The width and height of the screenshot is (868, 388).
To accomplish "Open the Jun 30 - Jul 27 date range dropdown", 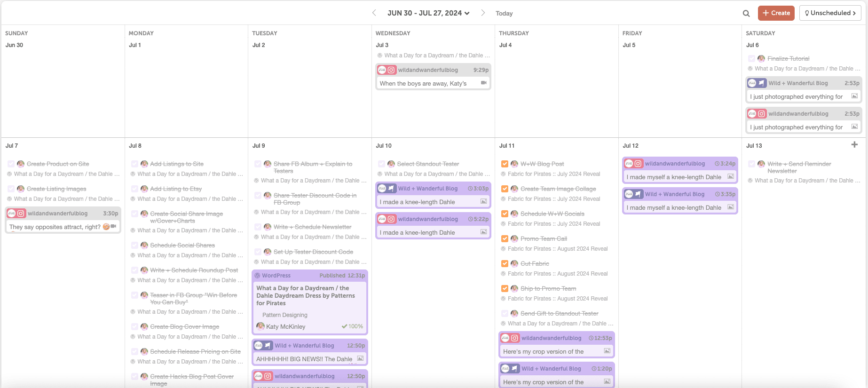I will tap(428, 13).
